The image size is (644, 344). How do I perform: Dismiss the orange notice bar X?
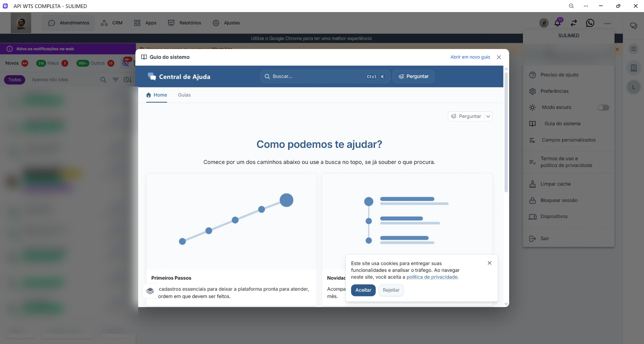click(x=617, y=49)
